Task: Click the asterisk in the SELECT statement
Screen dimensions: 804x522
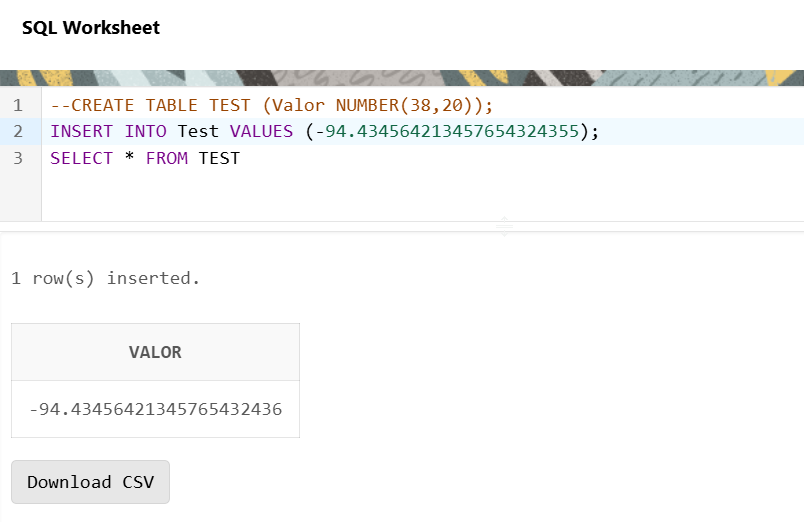Action: (x=129, y=158)
